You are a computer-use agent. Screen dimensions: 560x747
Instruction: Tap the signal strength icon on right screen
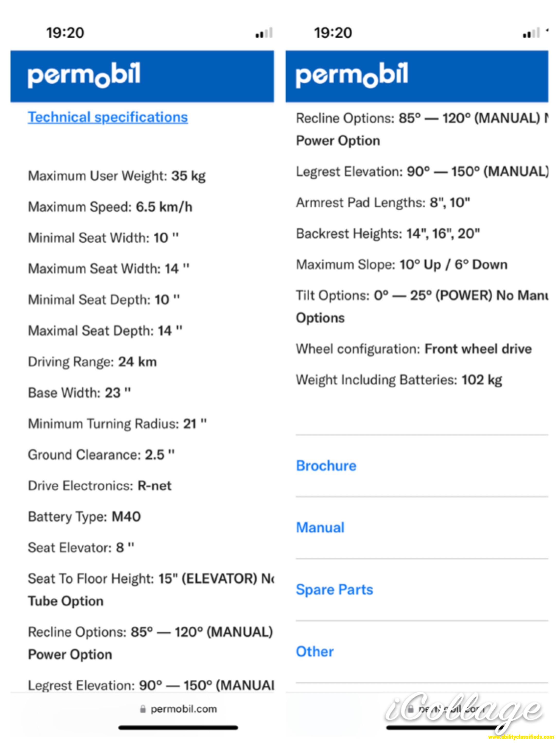(531, 33)
